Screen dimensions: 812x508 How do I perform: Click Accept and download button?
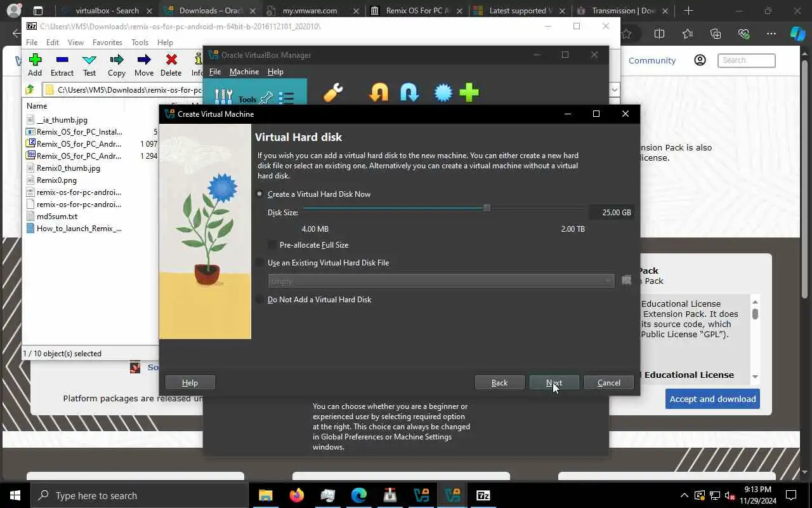pyautogui.click(x=712, y=399)
